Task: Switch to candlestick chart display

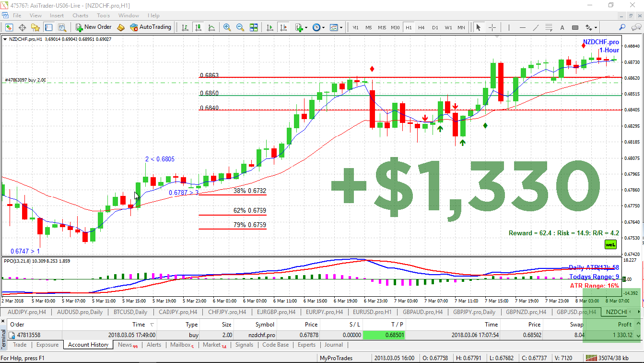Action: click(198, 27)
